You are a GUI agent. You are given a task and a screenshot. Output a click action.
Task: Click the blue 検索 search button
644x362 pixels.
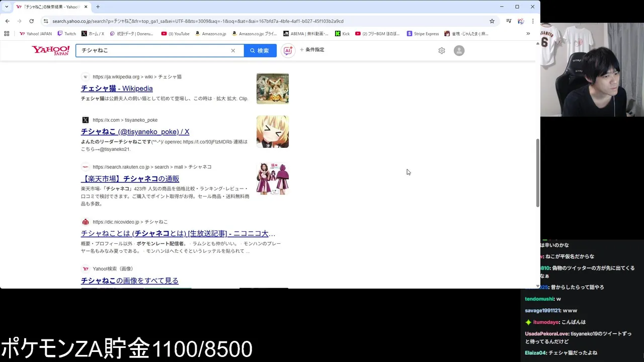[260, 51]
